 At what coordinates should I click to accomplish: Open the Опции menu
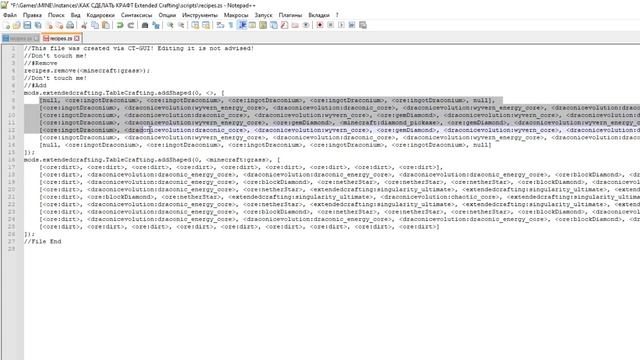tap(167, 15)
